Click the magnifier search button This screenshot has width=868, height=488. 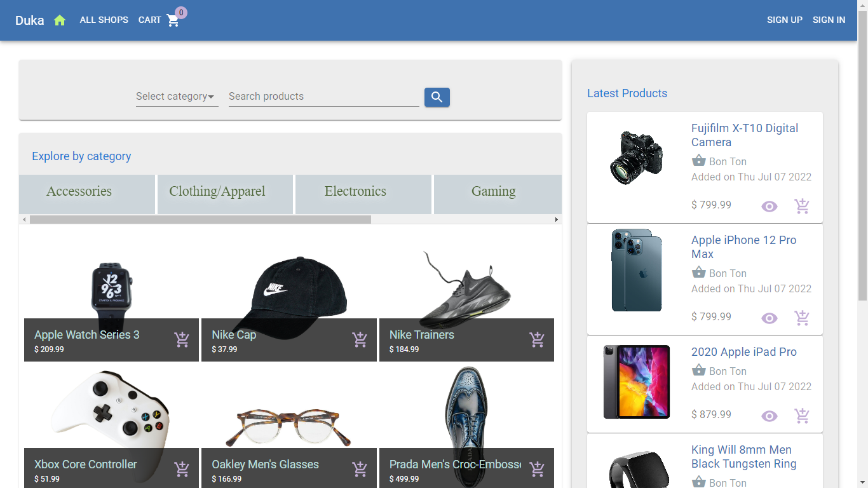(437, 97)
